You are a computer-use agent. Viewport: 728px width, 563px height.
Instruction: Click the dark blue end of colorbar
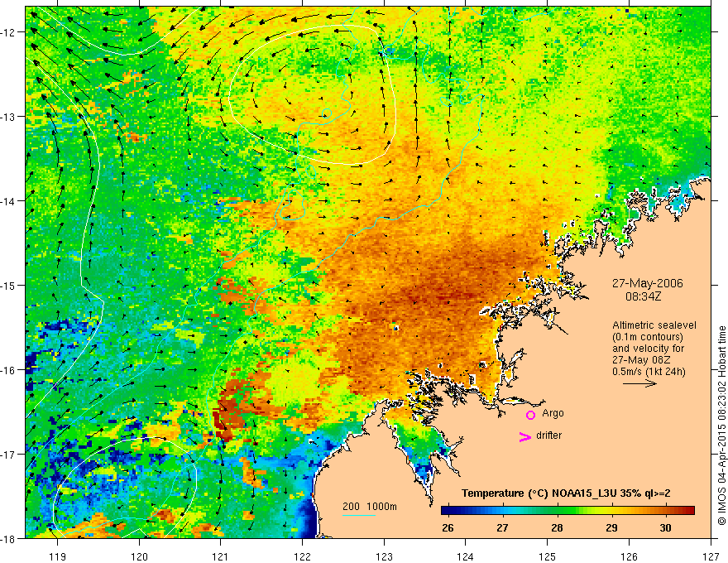pos(446,511)
